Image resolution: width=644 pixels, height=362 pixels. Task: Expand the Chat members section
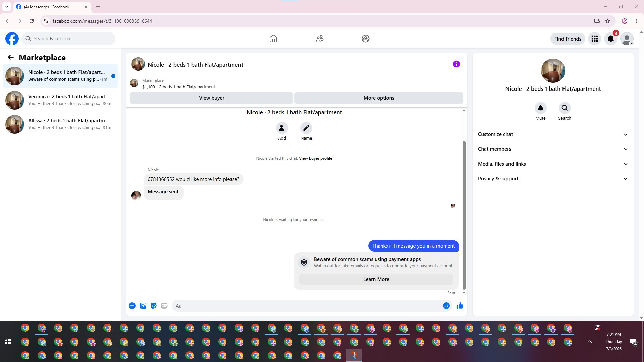tap(553, 149)
